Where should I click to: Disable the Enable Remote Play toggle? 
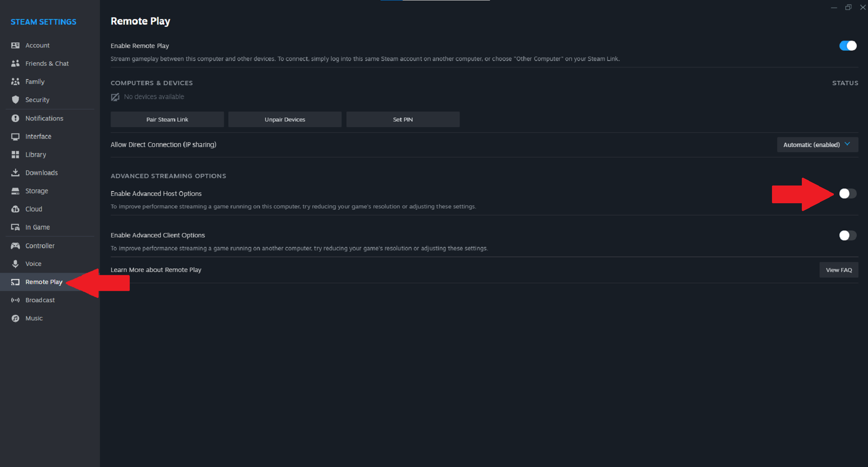(847, 46)
